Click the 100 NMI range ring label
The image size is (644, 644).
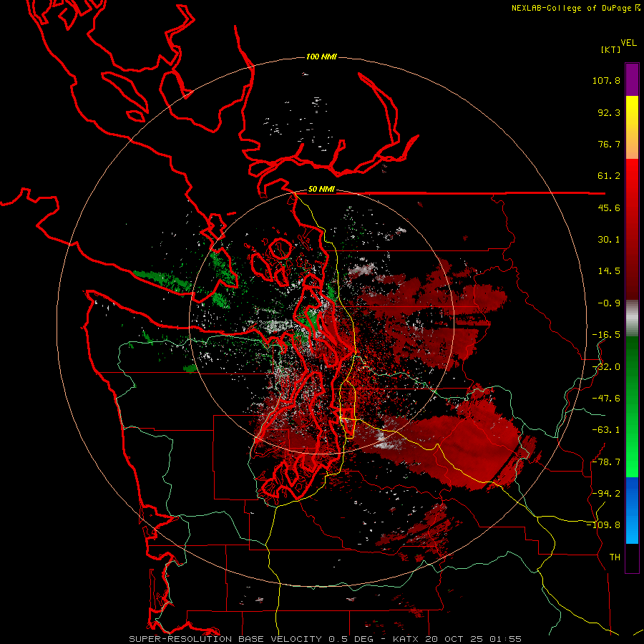pos(321,57)
